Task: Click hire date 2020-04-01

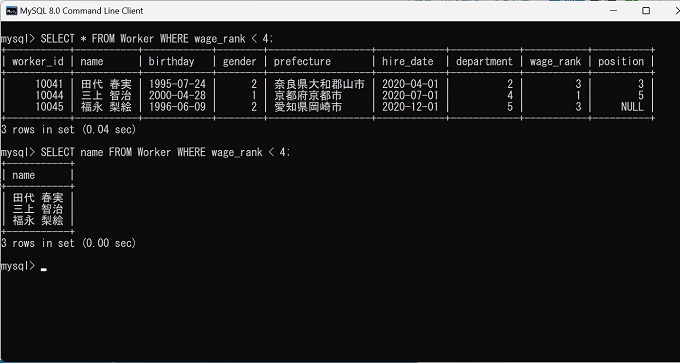Action: [410, 84]
